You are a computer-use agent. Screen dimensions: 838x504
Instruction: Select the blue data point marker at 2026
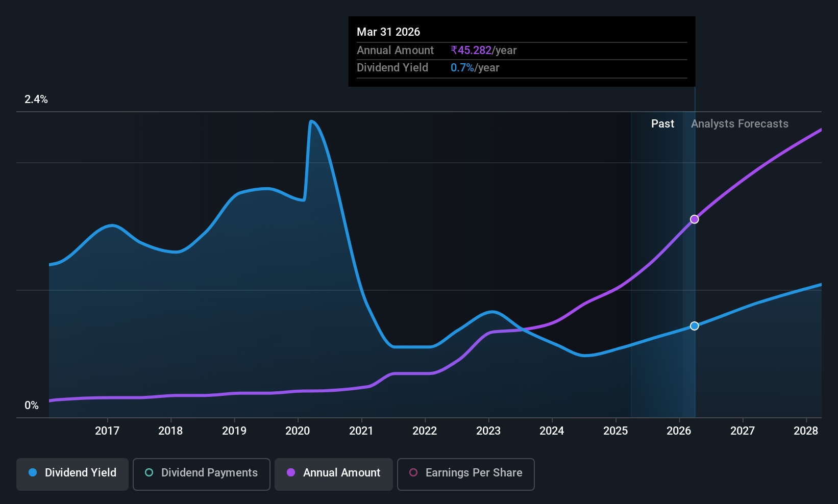click(x=695, y=326)
